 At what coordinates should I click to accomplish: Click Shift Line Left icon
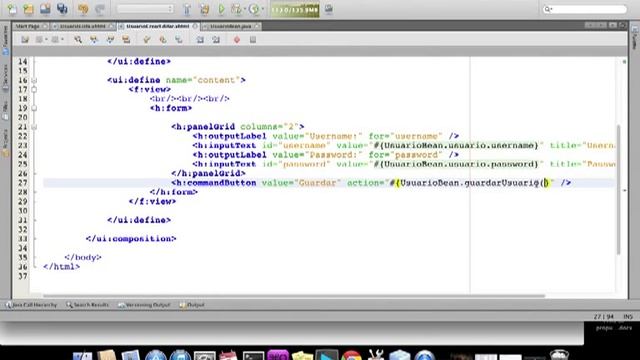click(200, 40)
